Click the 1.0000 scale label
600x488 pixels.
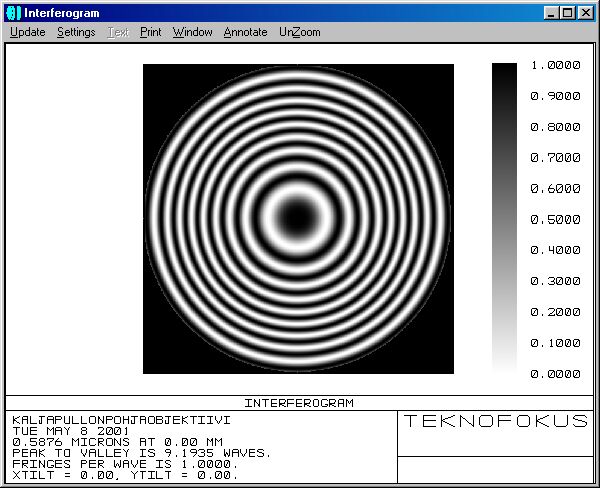point(555,65)
